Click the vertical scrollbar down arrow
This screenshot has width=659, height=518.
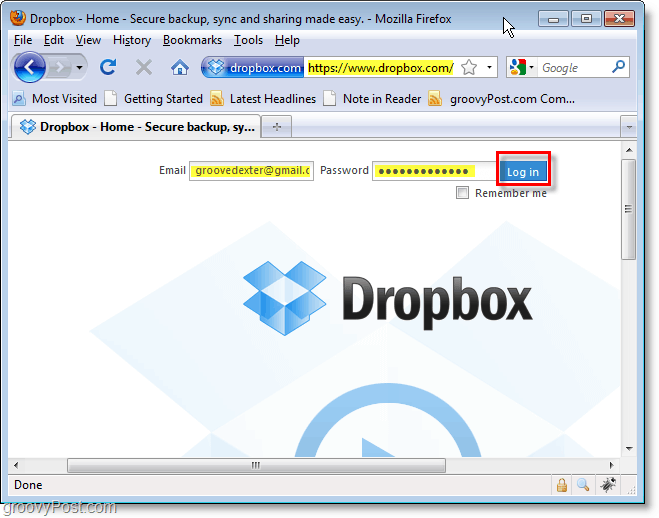click(629, 449)
